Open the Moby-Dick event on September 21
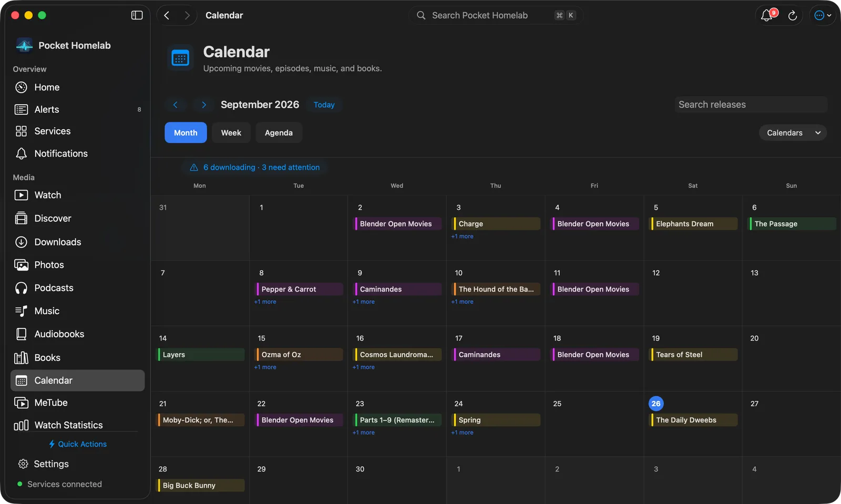This screenshot has height=504, width=841. [201, 420]
